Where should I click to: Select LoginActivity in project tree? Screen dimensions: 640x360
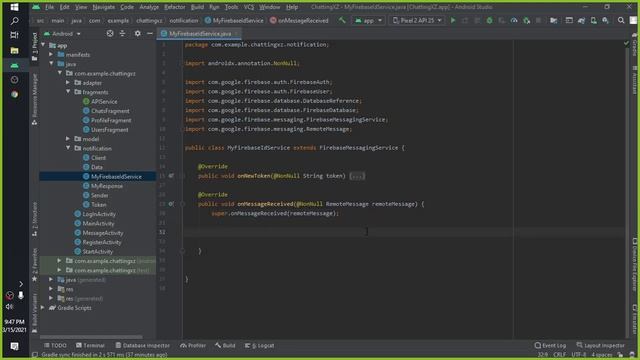click(x=99, y=214)
